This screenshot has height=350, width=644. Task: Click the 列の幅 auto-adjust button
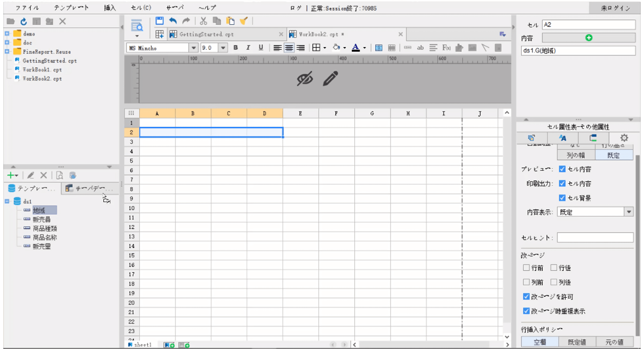point(576,155)
